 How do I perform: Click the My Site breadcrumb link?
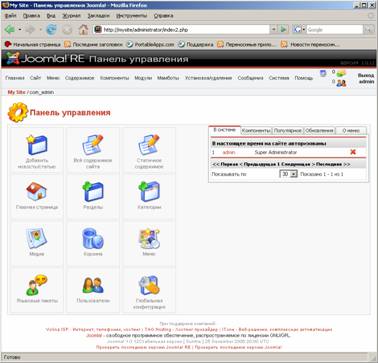16,92
